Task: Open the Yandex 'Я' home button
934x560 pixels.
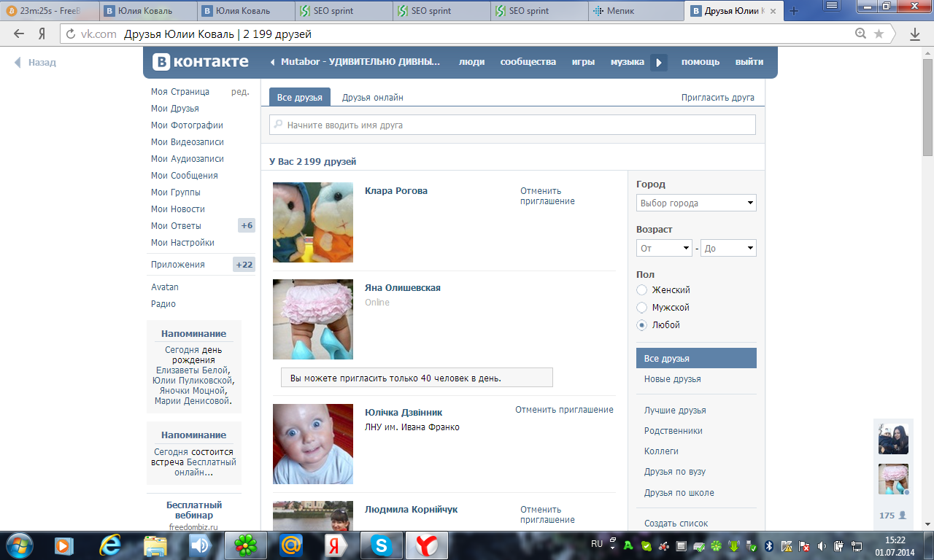Action: click(x=42, y=34)
